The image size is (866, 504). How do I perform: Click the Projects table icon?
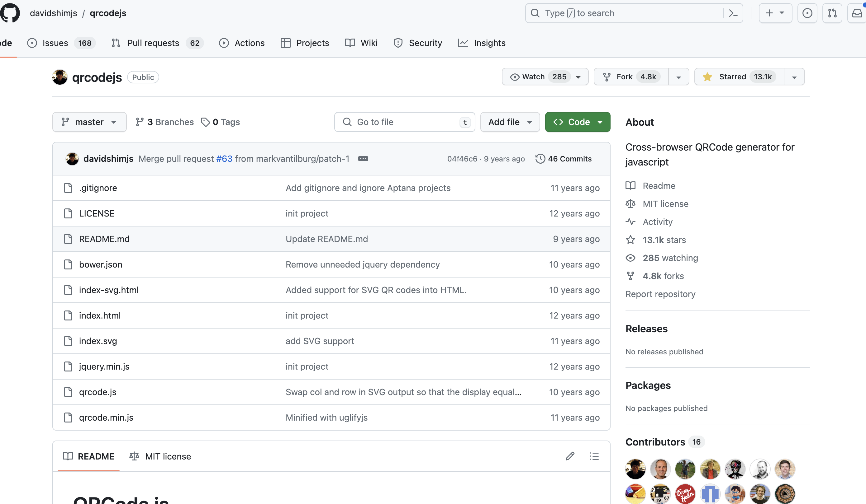[x=285, y=43]
